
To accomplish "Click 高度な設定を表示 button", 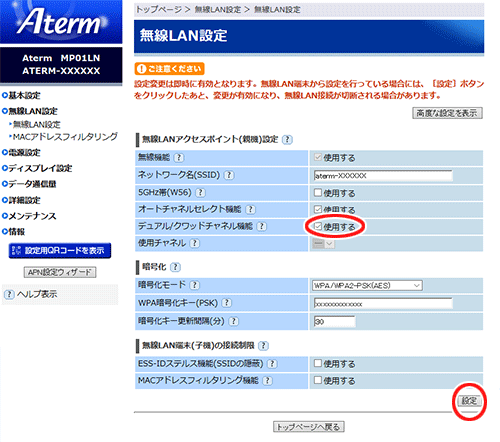I will [x=447, y=113].
